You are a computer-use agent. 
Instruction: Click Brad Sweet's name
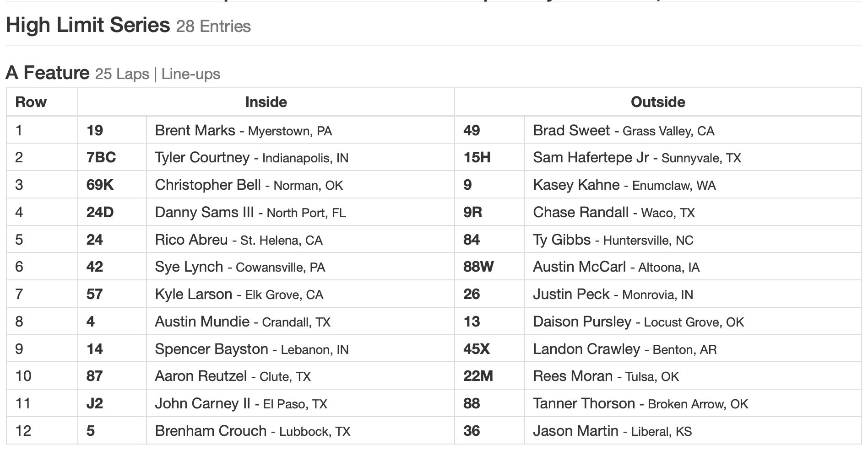571,130
